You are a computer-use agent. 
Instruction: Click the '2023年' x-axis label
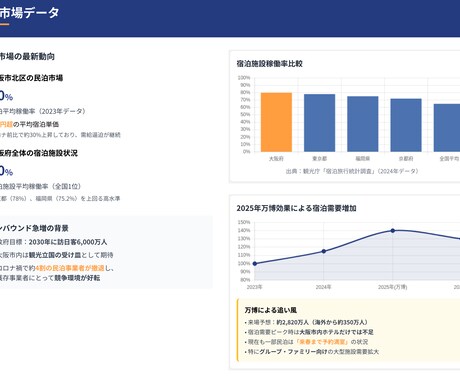click(x=255, y=287)
